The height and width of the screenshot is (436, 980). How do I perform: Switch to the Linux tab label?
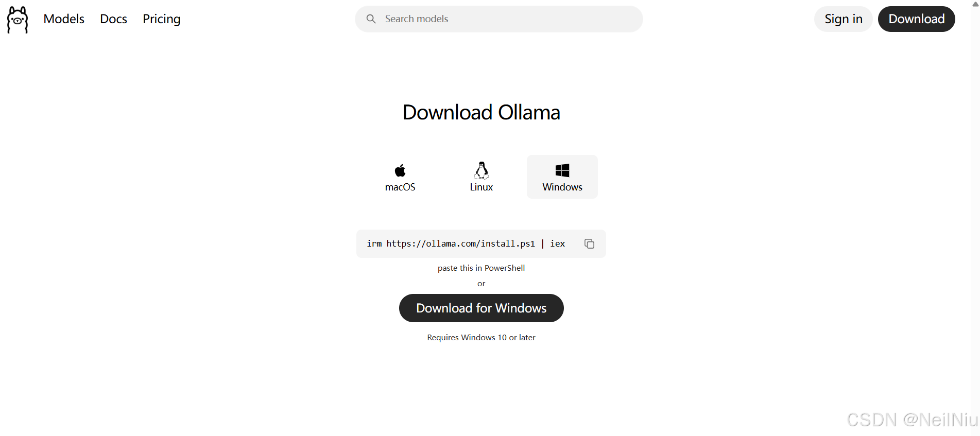(x=482, y=187)
